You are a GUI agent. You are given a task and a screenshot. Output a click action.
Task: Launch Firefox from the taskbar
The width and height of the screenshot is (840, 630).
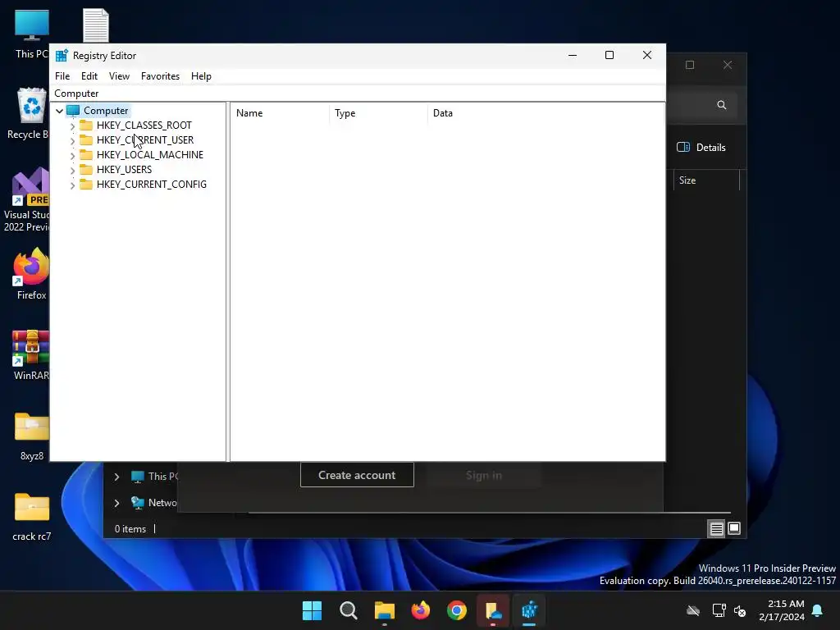[x=421, y=610]
